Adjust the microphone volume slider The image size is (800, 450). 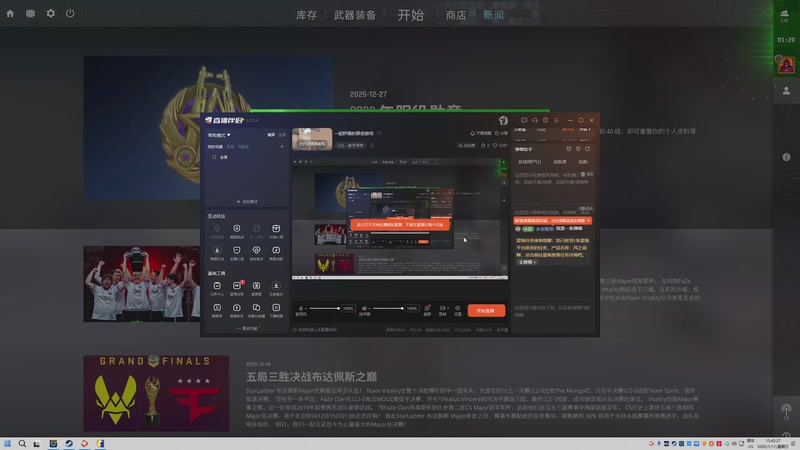click(324, 309)
